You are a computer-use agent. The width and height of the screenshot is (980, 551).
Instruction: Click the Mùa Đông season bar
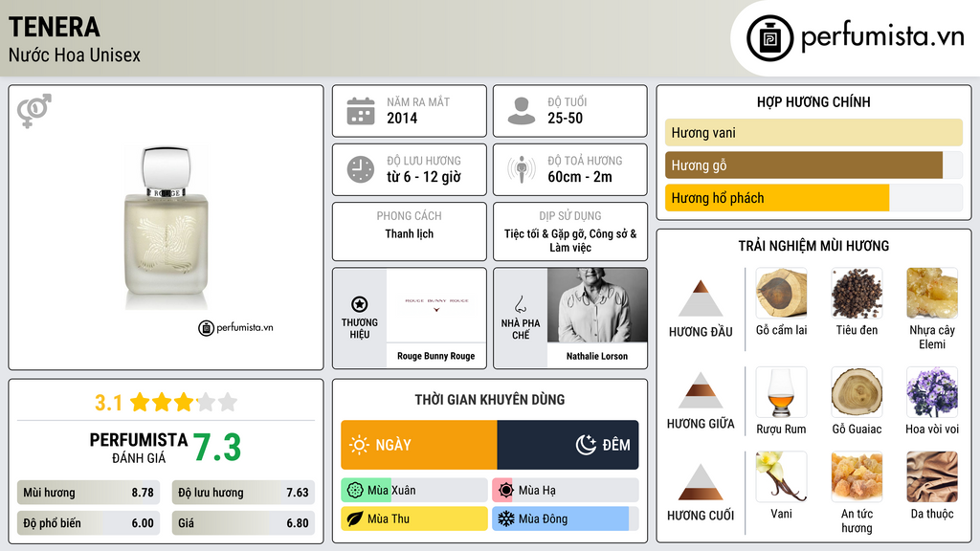click(566, 518)
